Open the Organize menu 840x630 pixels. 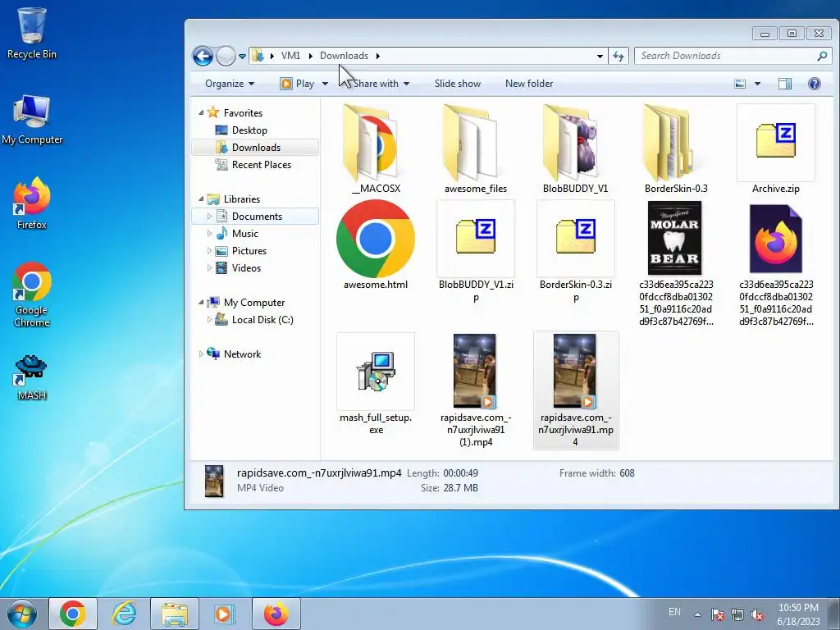click(x=230, y=84)
